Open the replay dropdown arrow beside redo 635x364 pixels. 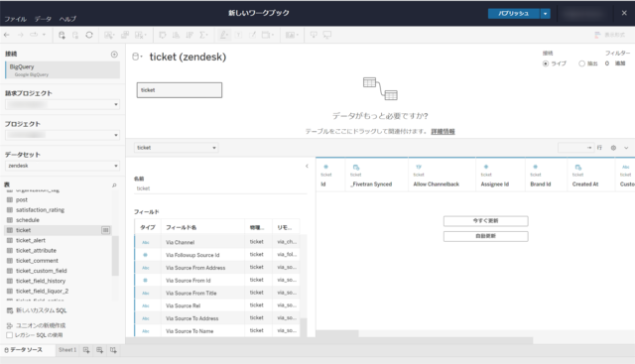click(44, 35)
